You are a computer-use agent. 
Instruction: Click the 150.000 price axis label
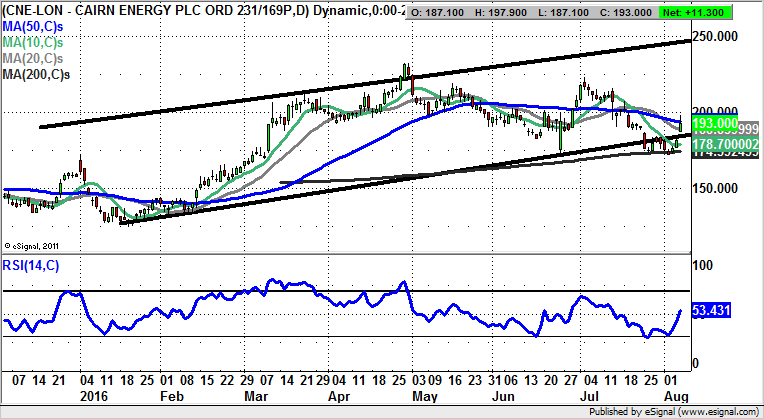click(722, 188)
